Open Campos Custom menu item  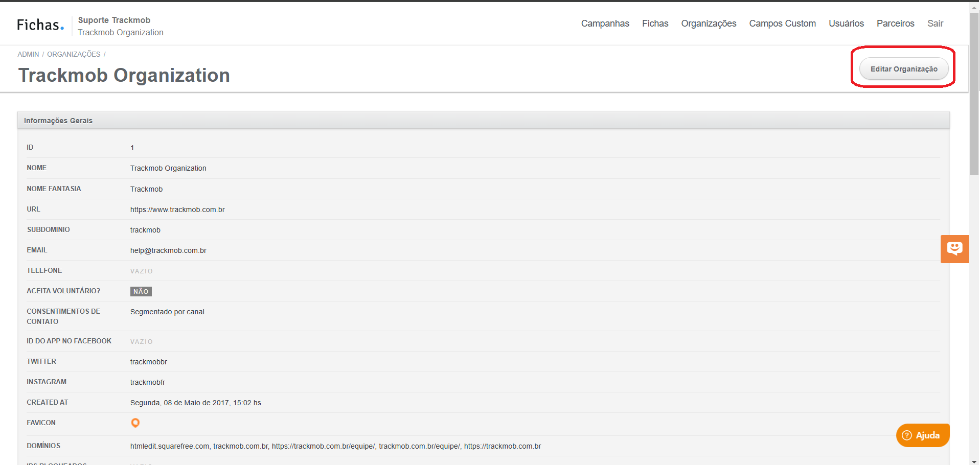pyautogui.click(x=782, y=24)
